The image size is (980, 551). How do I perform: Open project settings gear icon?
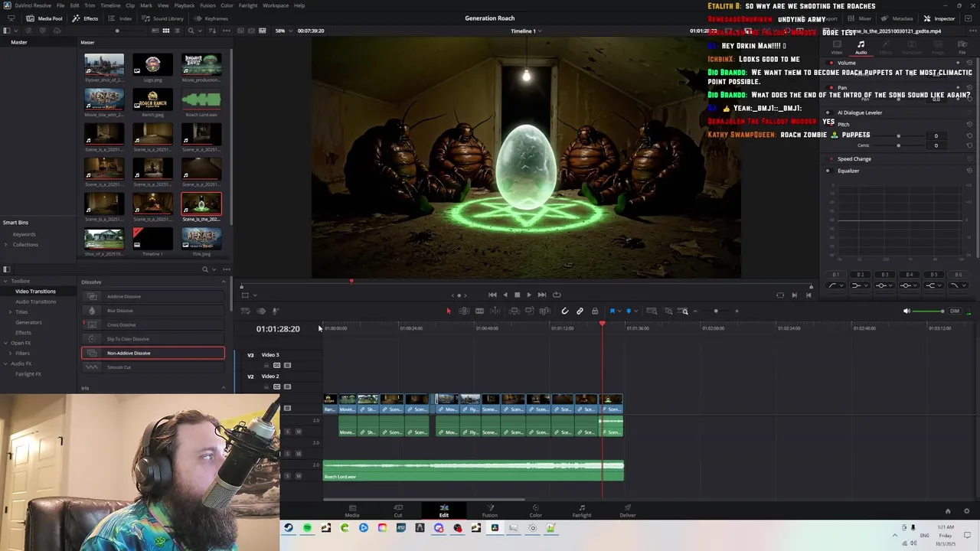[x=966, y=511]
